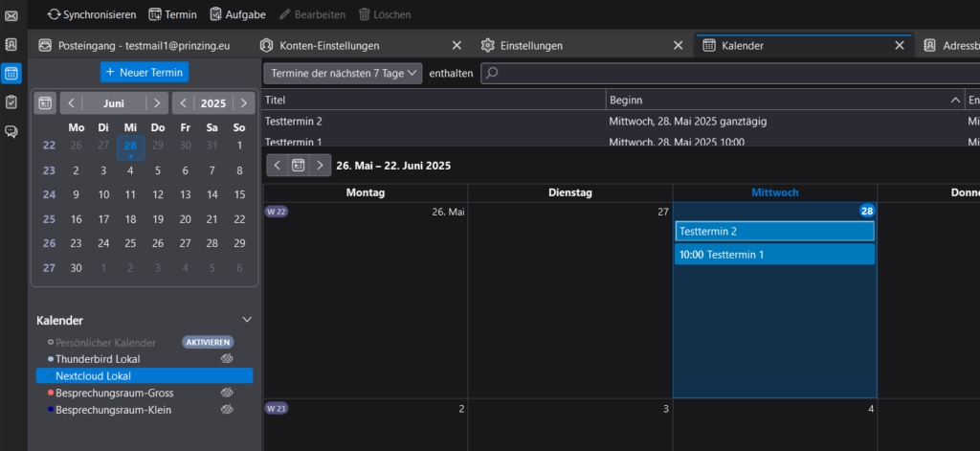Jump to today in mini calendar

click(45, 103)
